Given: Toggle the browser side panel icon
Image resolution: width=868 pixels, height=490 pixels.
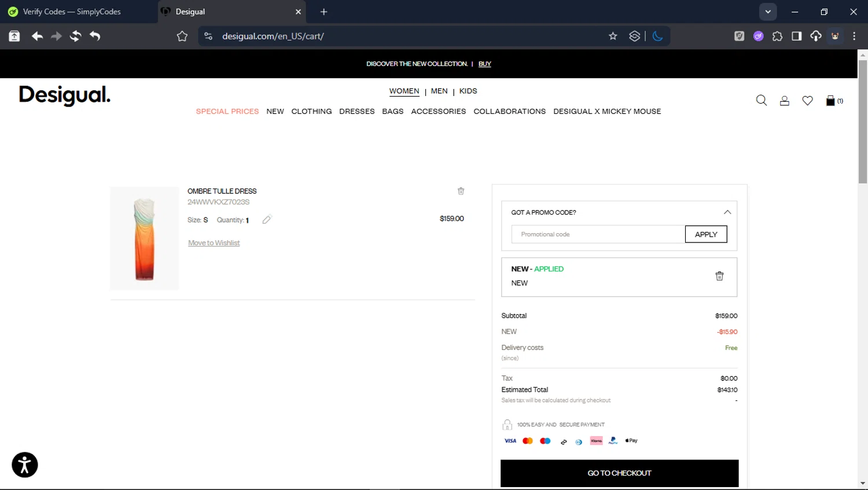Looking at the screenshot, I should click(x=797, y=36).
